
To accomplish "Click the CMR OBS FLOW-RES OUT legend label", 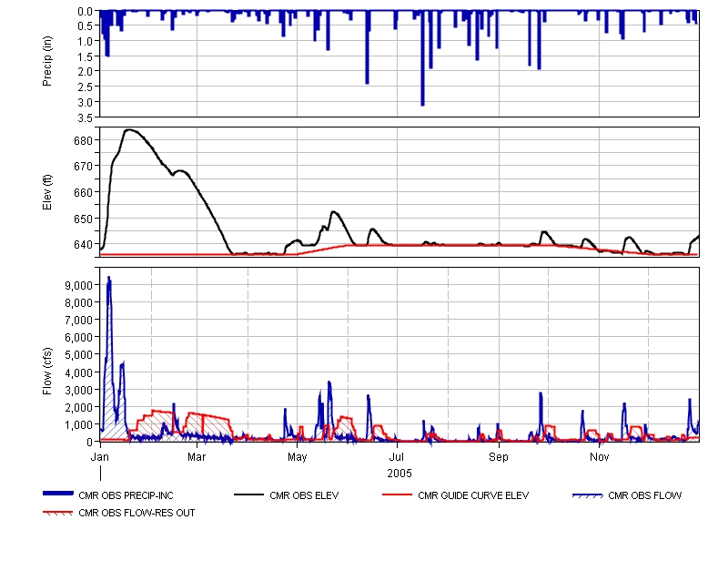I will (x=136, y=513).
